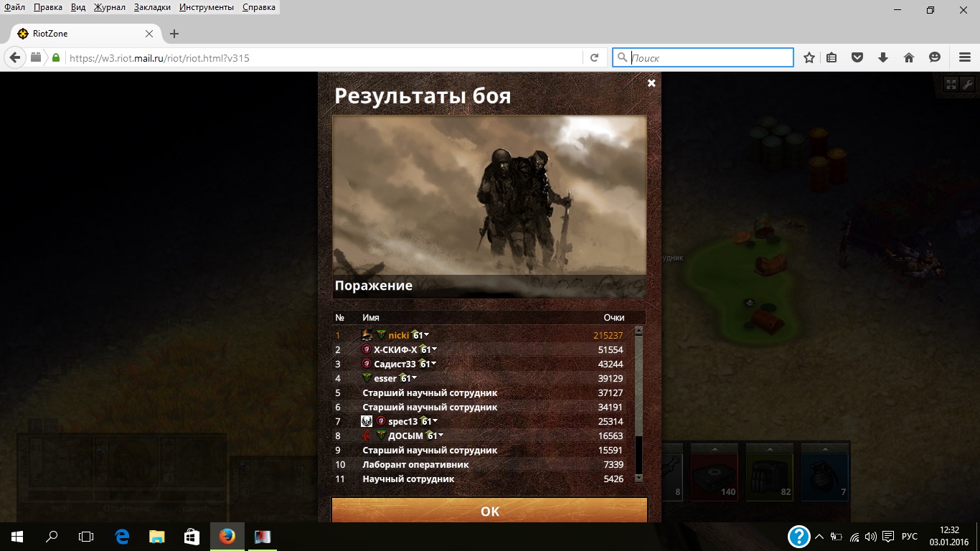Click spec13's clan emblem avatar

367,421
